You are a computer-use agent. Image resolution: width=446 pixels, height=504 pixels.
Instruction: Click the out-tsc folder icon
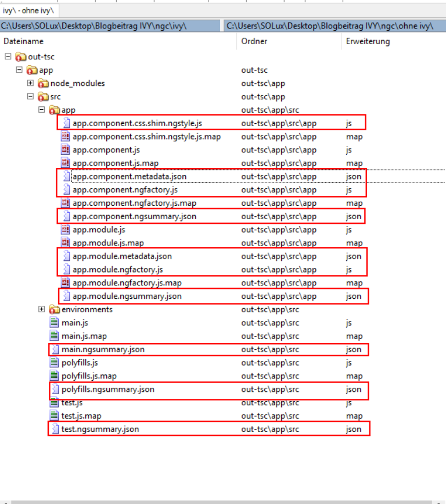[20, 57]
